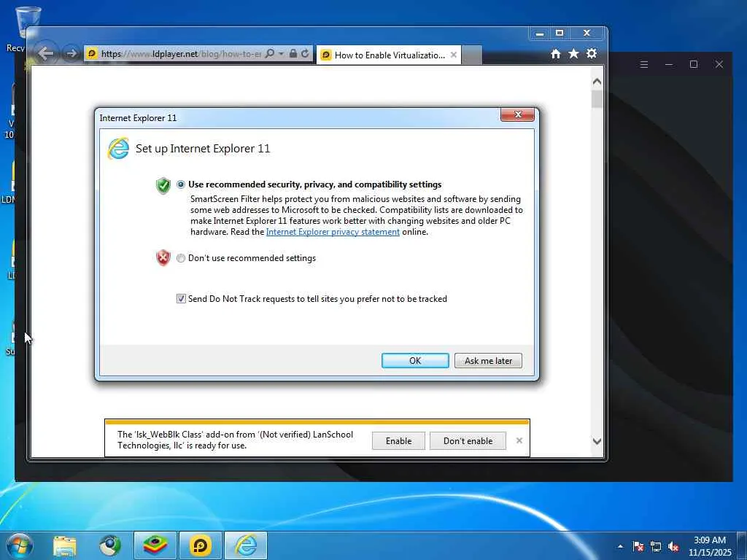Open the Home page house icon

[555, 54]
